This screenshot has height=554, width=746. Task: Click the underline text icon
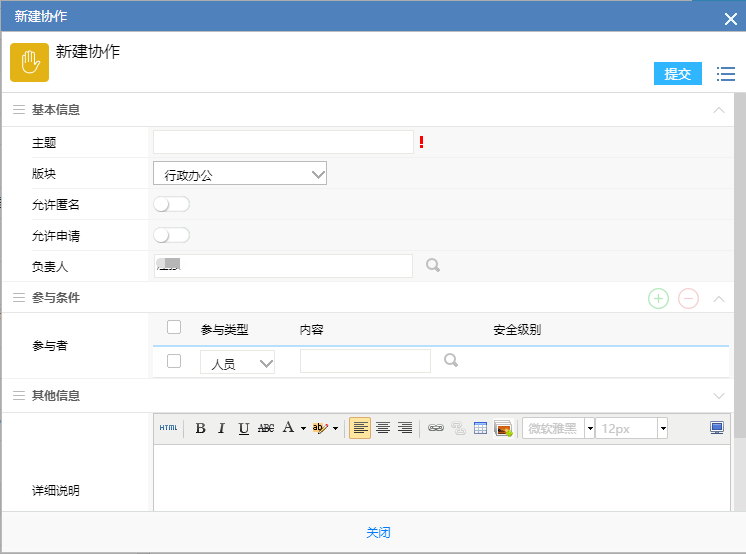coord(244,428)
